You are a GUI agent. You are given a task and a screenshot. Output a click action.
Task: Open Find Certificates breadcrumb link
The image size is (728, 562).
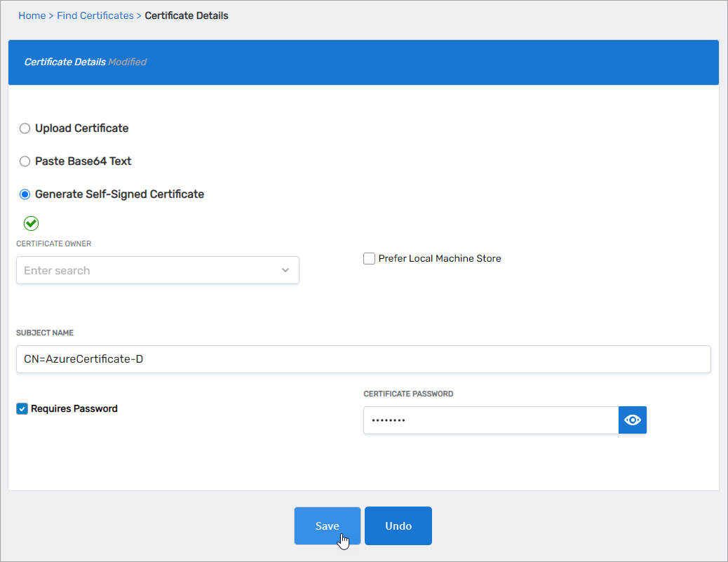[x=95, y=15]
